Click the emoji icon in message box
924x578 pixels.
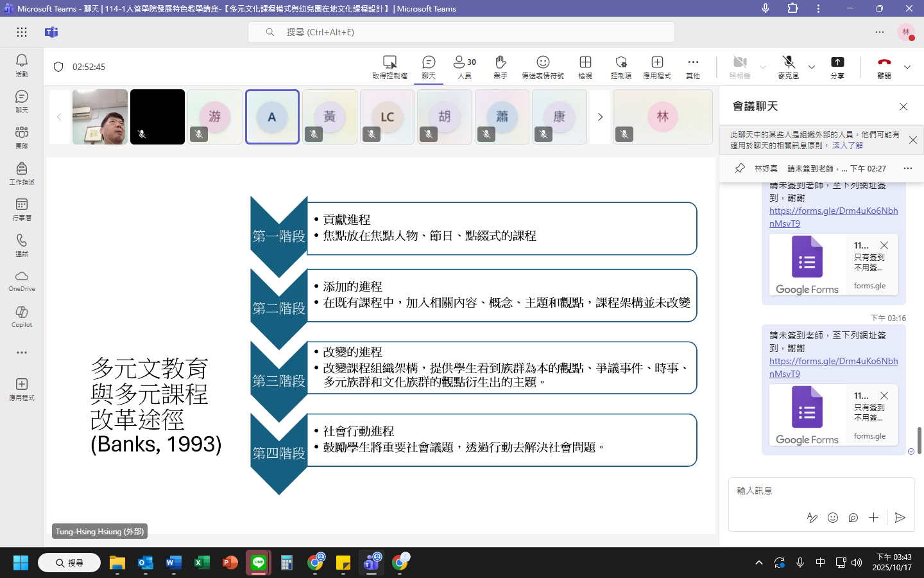click(833, 518)
